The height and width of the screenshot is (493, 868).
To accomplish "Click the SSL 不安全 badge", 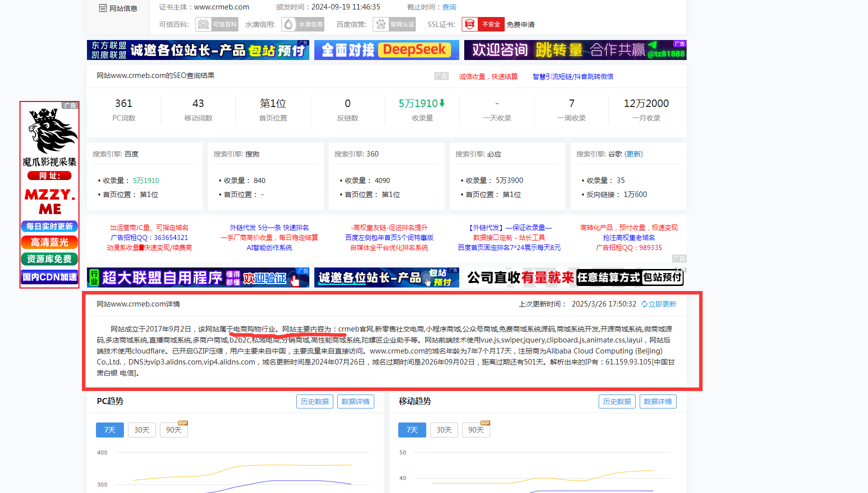I will [483, 24].
